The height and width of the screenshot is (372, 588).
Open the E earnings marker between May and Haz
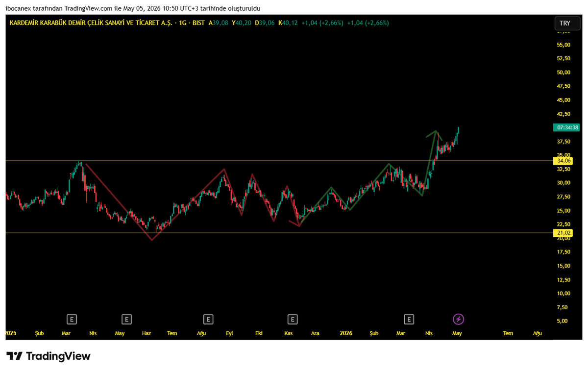pyautogui.click(x=126, y=320)
